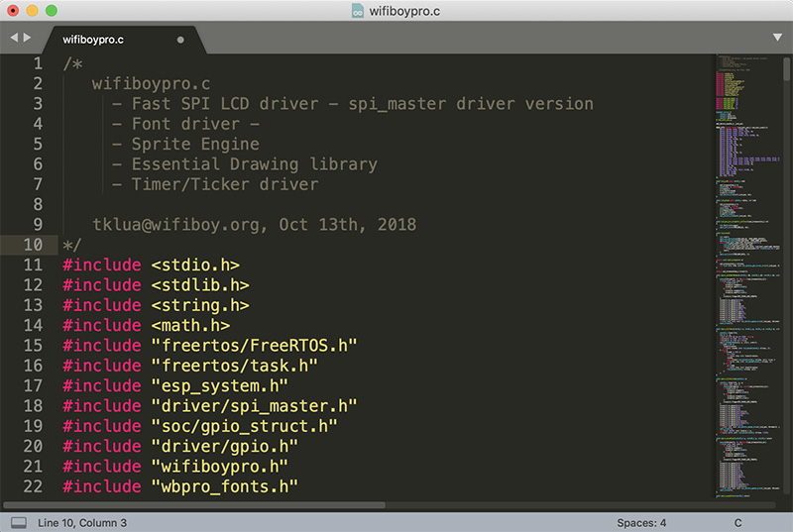Open the C syntax selector in the status bar

tap(737, 522)
